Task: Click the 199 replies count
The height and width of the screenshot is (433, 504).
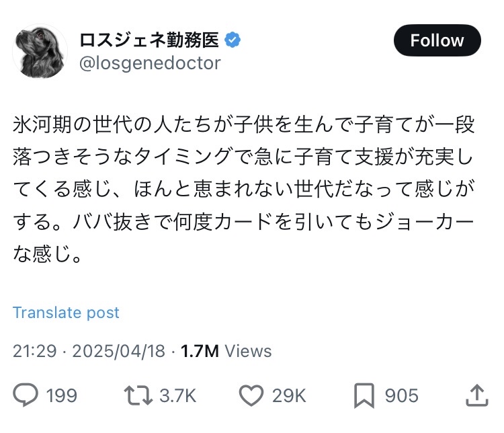Action: (x=61, y=395)
